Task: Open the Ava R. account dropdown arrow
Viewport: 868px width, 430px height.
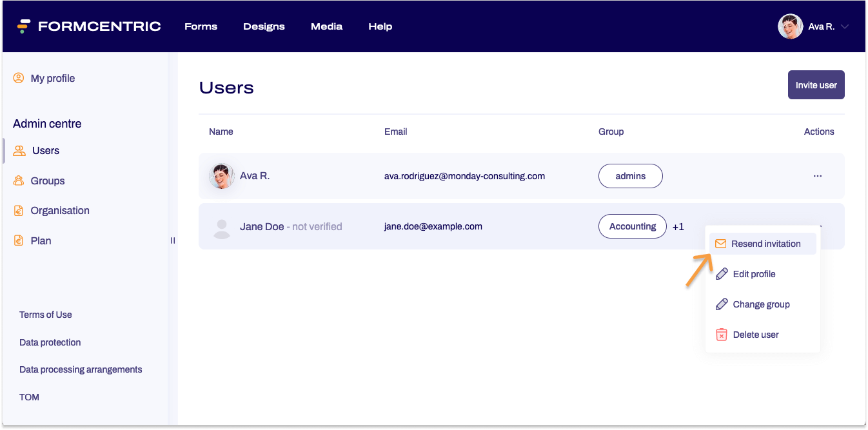Action: 845,26
